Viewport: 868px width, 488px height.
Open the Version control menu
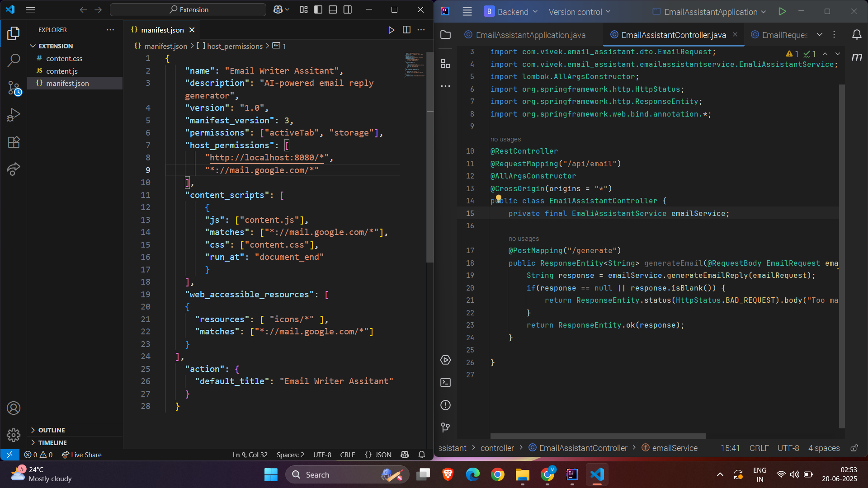579,12
